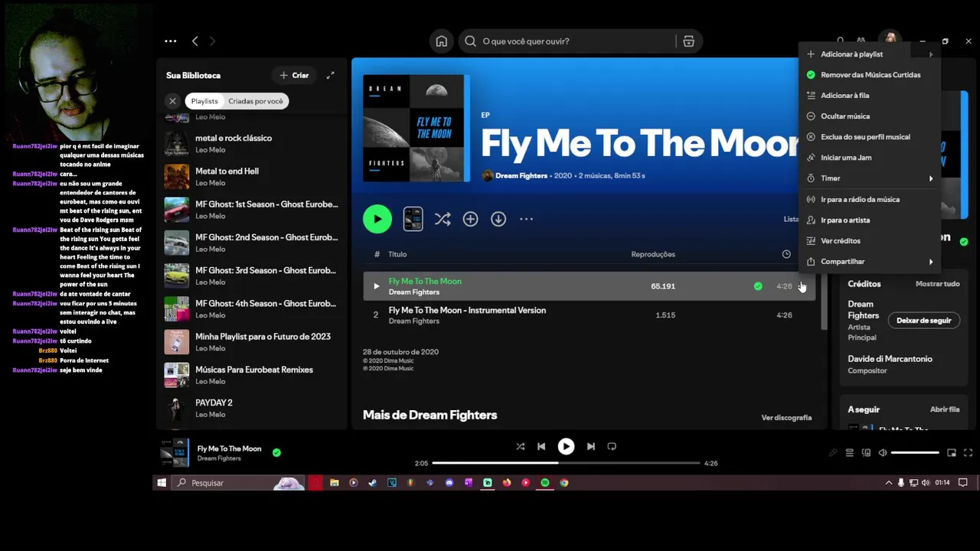Enable shuffle for the EP
980x551 pixels.
pyautogui.click(x=443, y=219)
